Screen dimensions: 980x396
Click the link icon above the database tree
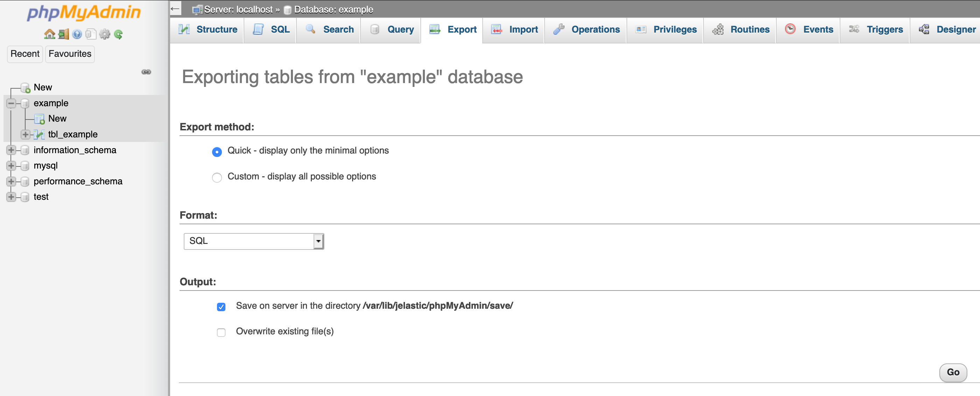tap(146, 71)
